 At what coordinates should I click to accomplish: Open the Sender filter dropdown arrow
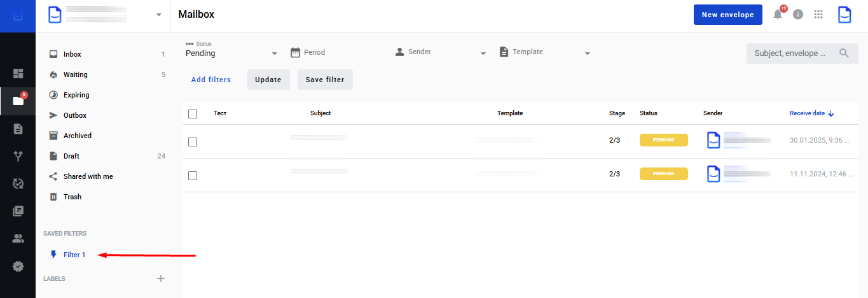click(x=483, y=53)
